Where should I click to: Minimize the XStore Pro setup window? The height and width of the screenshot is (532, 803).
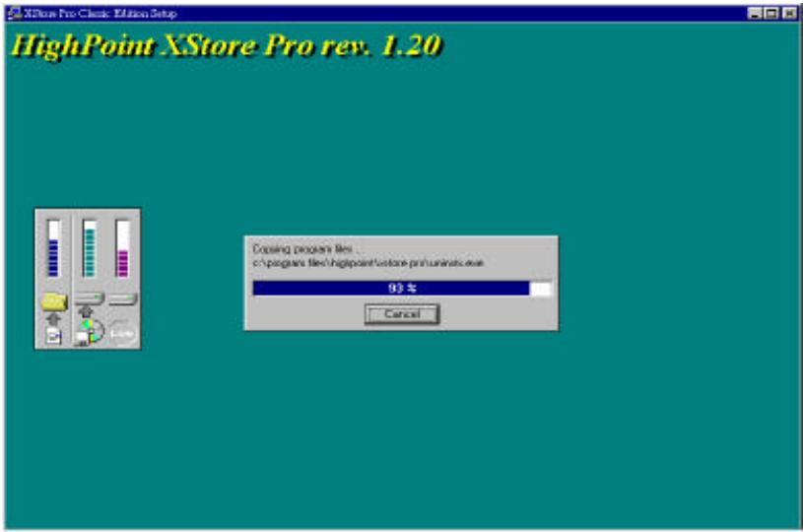(x=755, y=14)
